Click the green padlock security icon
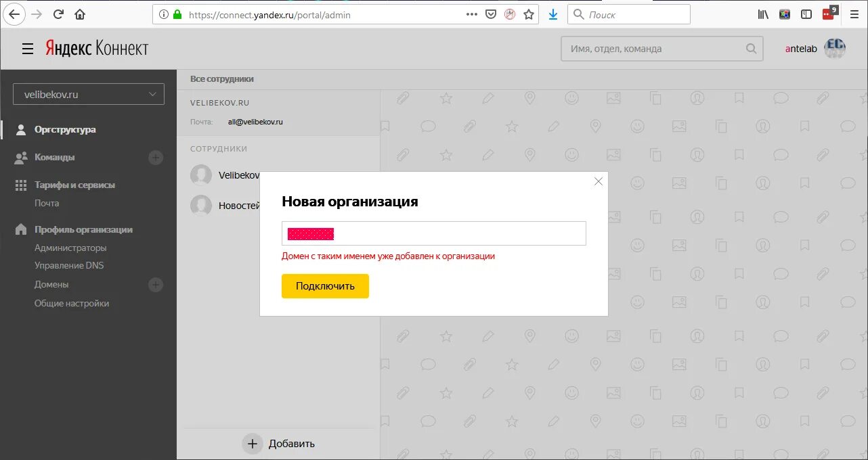Viewport: 868px width, 460px height. tap(177, 14)
